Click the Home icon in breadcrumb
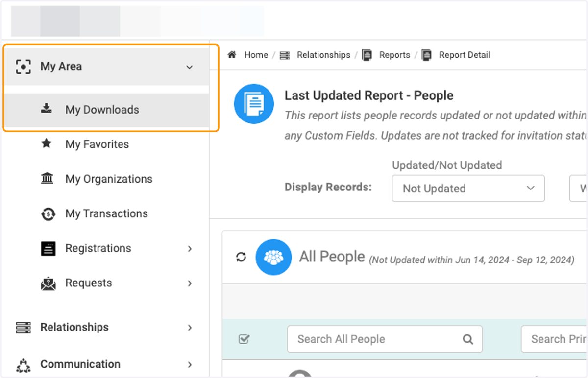The width and height of the screenshot is (588, 378). (232, 55)
